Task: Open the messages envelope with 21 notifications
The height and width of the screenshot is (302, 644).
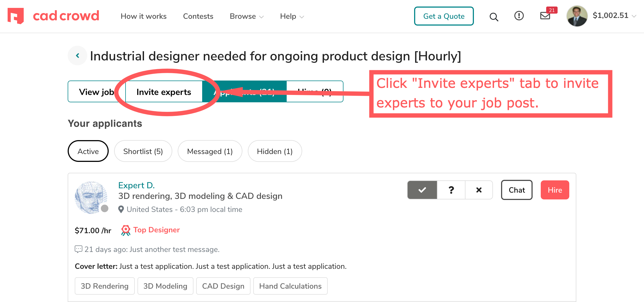Action: tap(545, 16)
